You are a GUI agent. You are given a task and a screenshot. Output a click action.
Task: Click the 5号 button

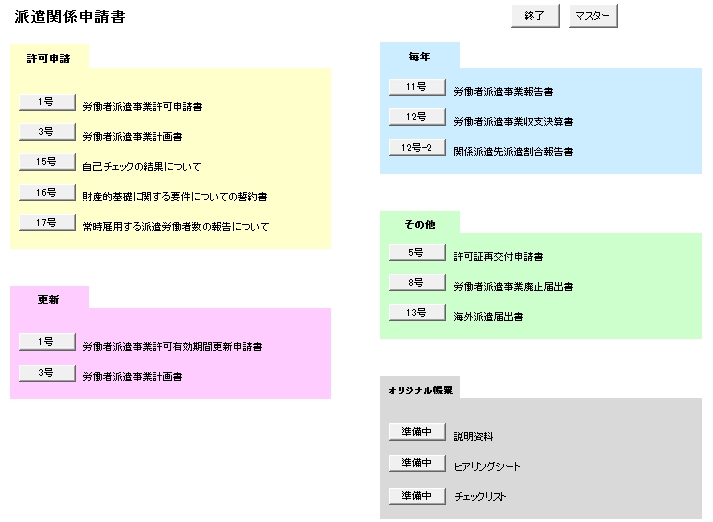(417, 252)
